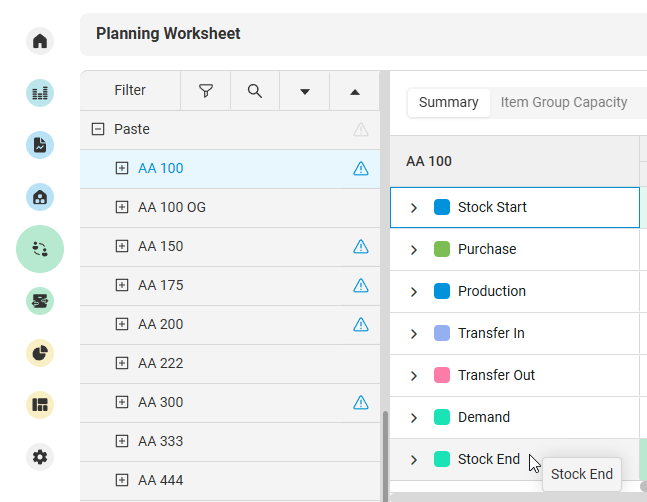Click the pink Transfer Out color swatch
Image resolution: width=647 pixels, height=502 pixels.
(x=442, y=375)
